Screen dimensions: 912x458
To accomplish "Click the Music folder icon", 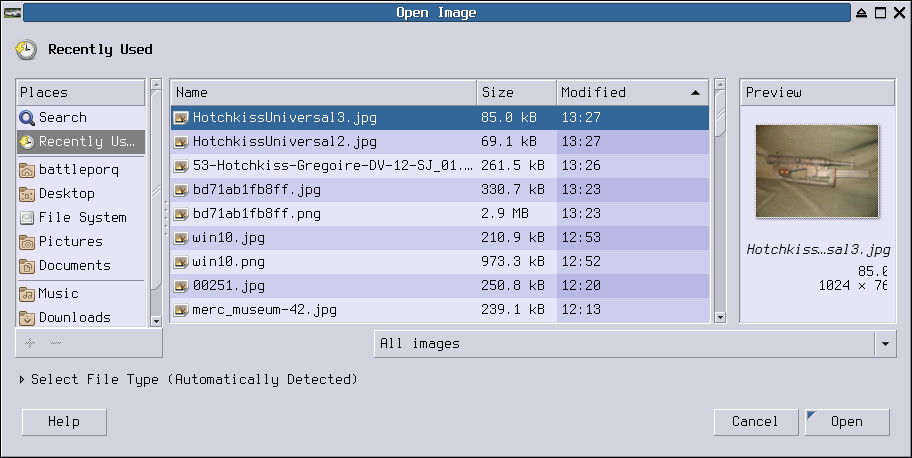I will tap(27, 294).
